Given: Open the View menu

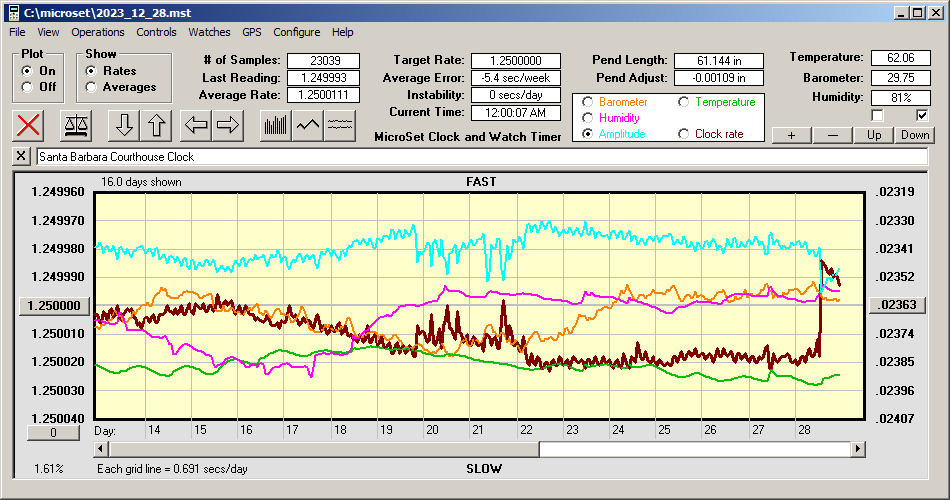Looking at the screenshot, I should (48, 32).
